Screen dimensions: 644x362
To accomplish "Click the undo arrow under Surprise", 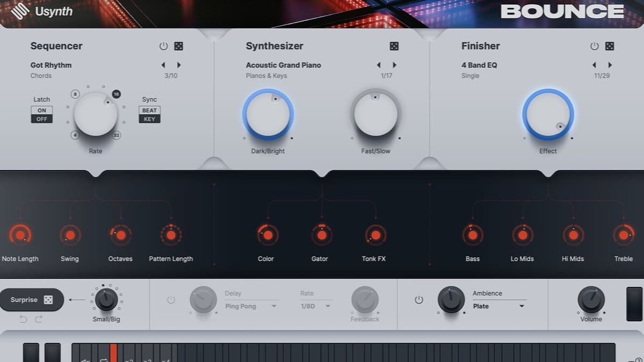I will pos(23,319).
